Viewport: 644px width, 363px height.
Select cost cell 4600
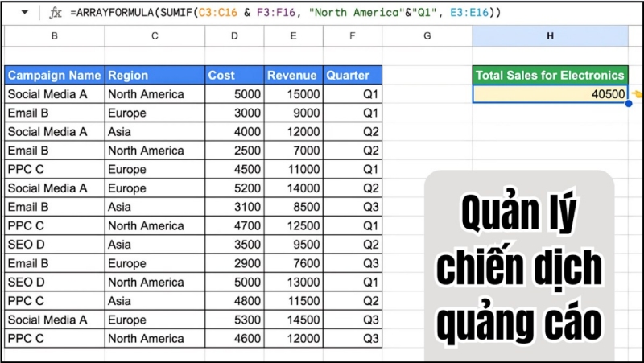[x=234, y=338]
